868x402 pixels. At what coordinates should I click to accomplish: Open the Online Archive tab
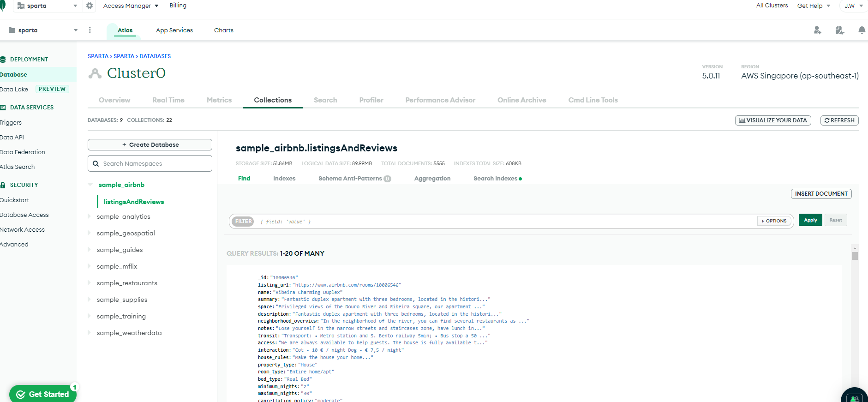pyautogui.click(x=522, y=100)
